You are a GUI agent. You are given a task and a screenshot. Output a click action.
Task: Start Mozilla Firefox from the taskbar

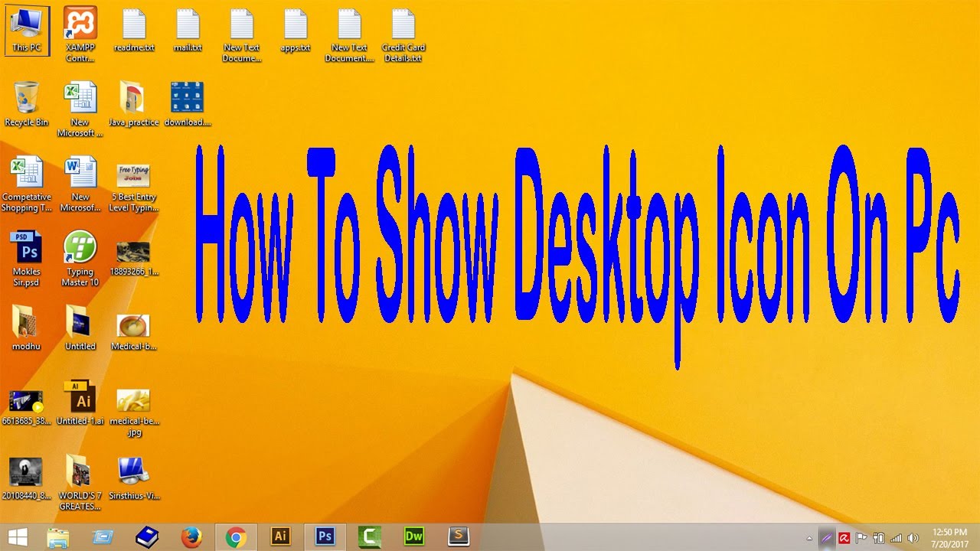tap(191, 536)
